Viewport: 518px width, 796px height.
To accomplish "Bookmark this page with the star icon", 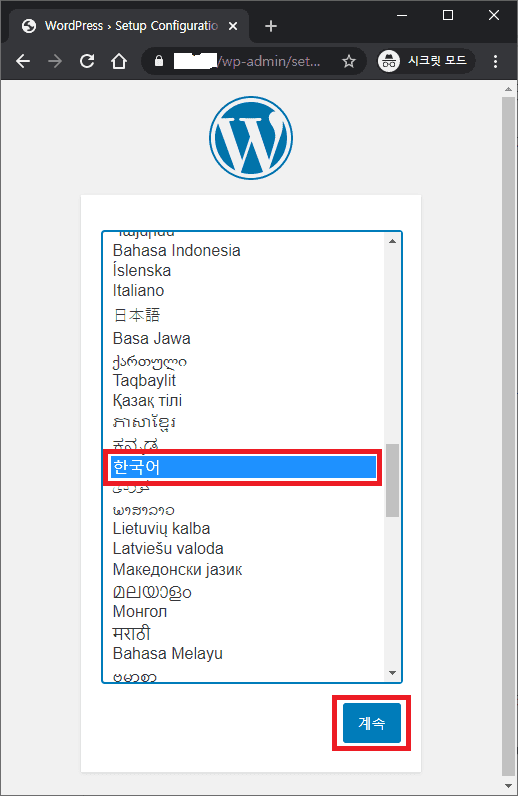I will 348,61.
